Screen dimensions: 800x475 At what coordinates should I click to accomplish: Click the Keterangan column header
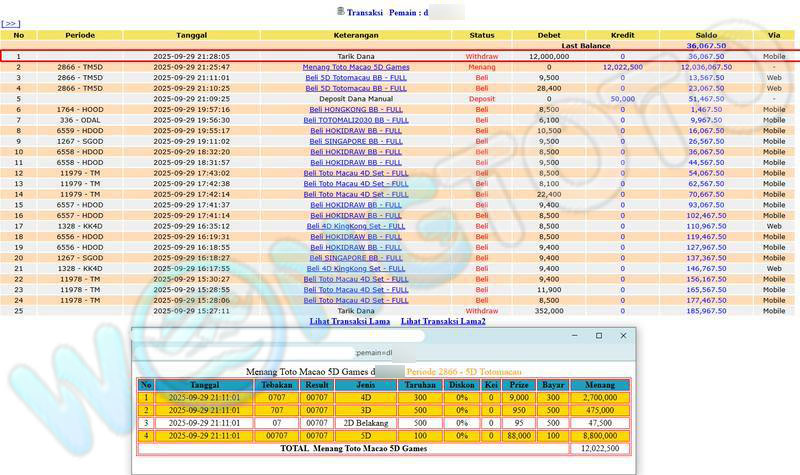(x=356, y=35)
